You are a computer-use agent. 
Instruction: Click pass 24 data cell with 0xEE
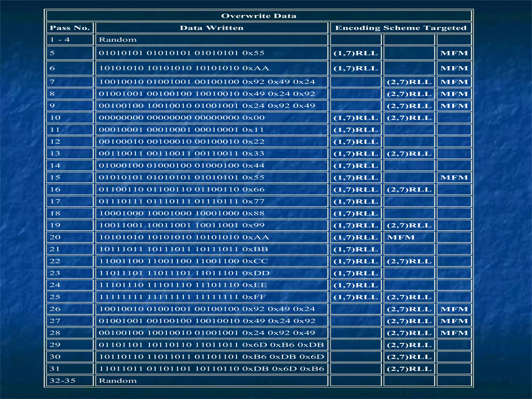[x=212, y=285]
